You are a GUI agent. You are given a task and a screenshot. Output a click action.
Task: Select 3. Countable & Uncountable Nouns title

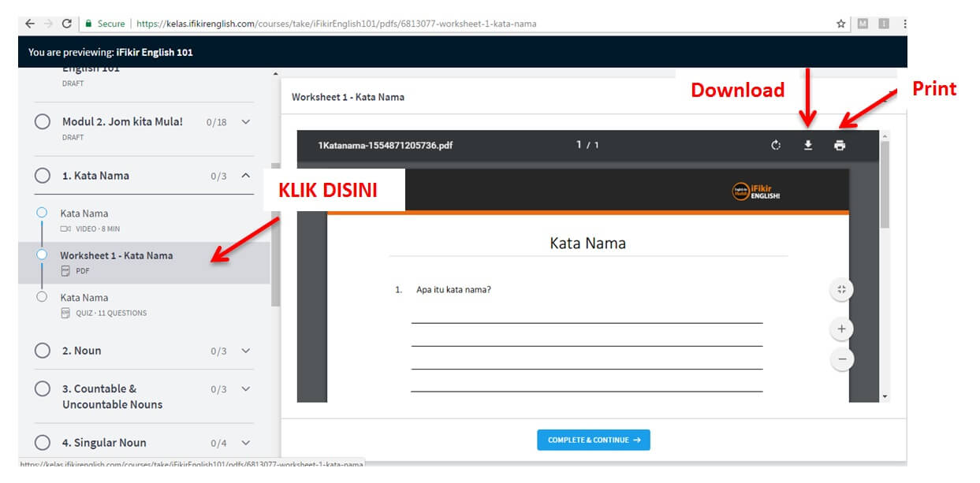pos(112,396)
